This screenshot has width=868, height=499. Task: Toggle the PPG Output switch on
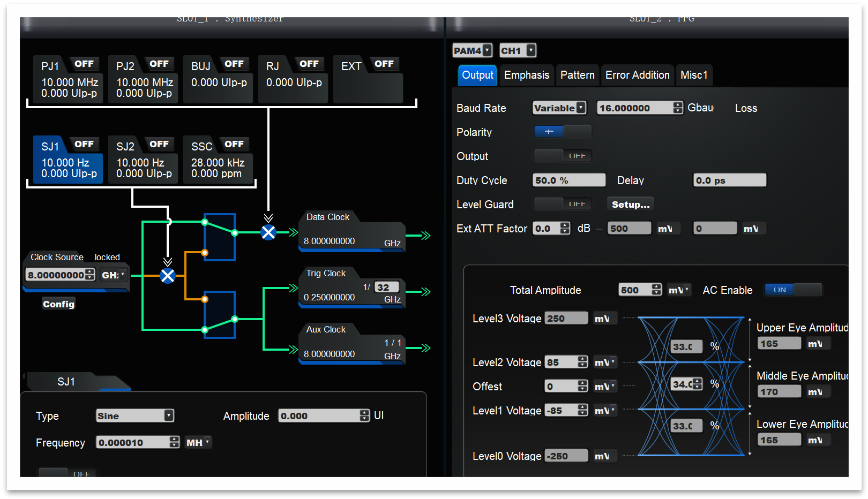563,156
